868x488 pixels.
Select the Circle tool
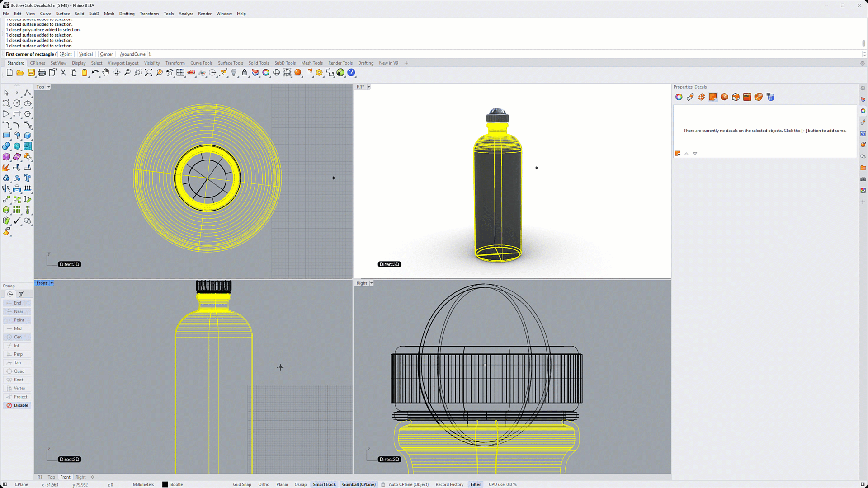pyautogui.click(x=17, y=103)
